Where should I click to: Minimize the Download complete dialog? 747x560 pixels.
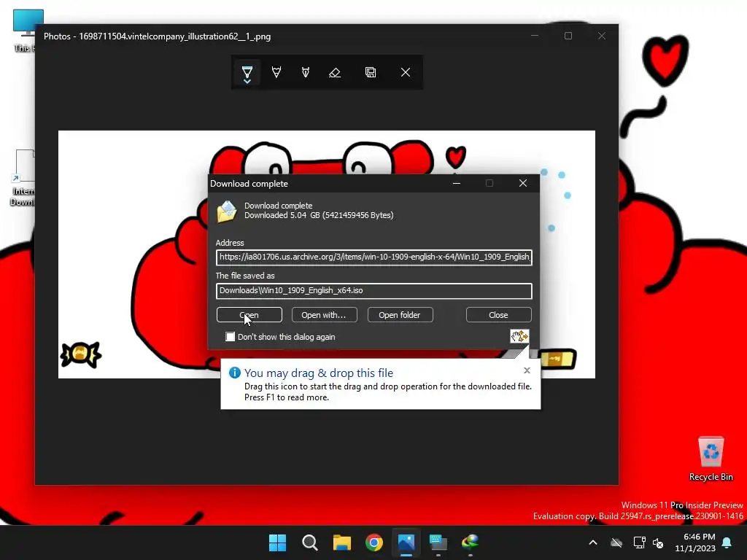tap(457, 183)
